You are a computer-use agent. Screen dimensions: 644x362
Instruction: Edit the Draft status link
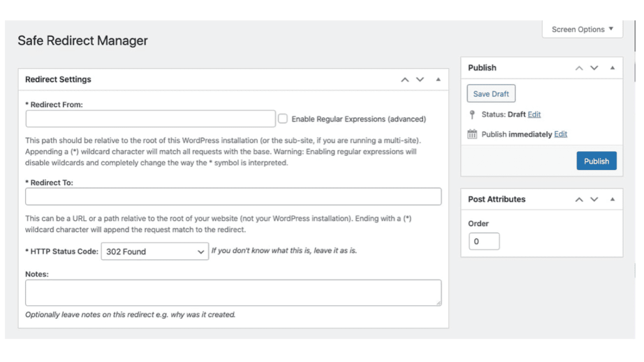point(534,115)
